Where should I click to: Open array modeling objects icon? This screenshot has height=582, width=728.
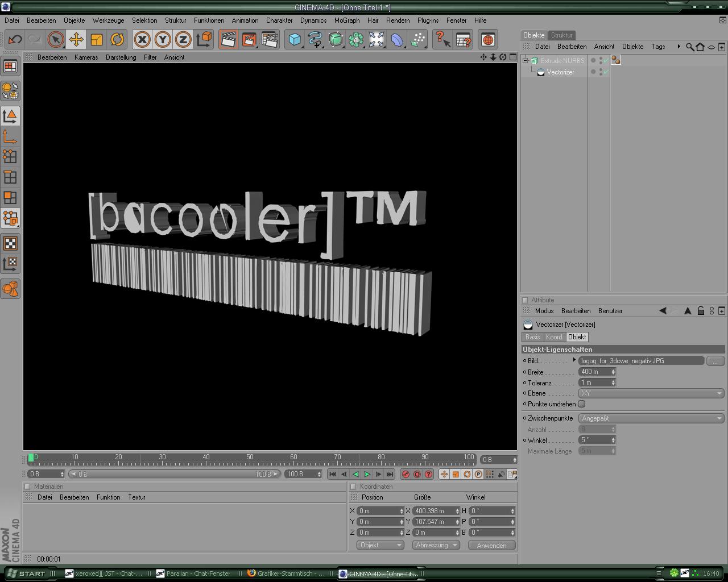(356, 39)
